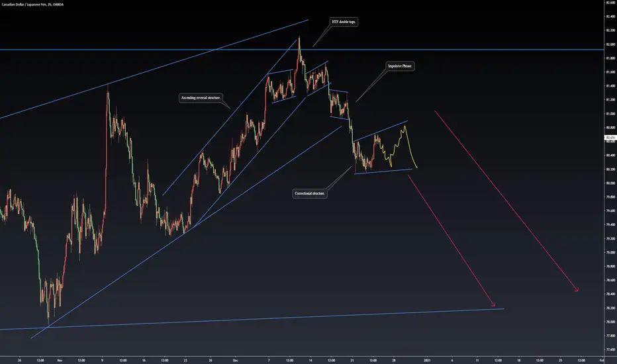617x364 pixels.
Task: Click the 'Dec' label on time axis
Action: click(x=235, y=360)
